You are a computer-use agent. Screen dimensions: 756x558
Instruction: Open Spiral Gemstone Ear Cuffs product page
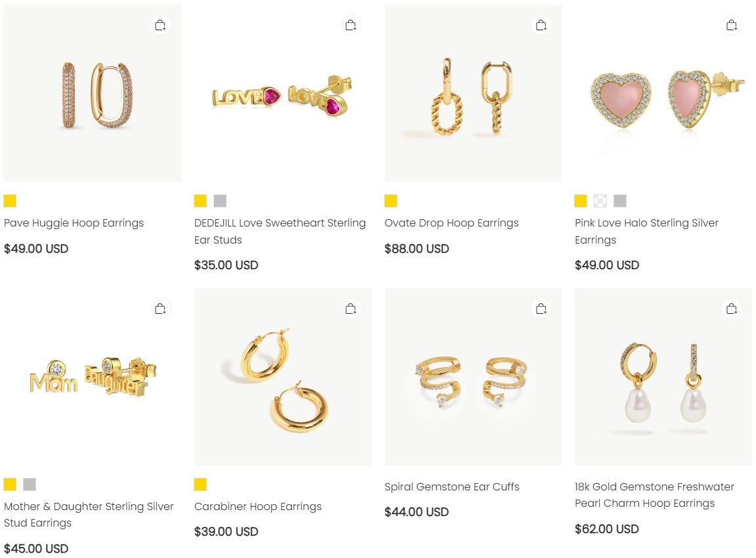coord(473,377)
